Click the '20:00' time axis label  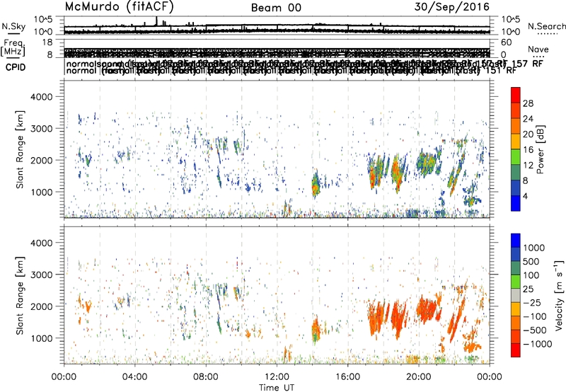pyautogui.click(x=419, y=377)
